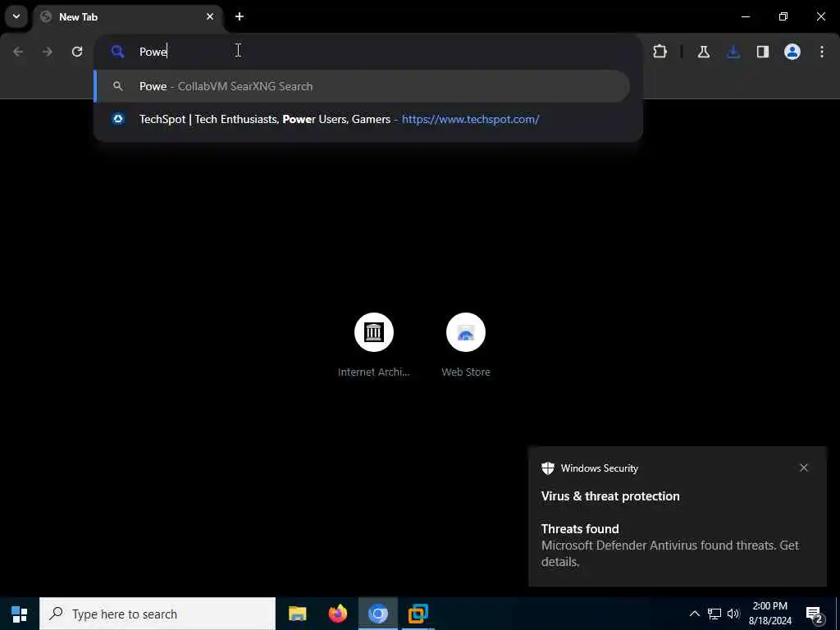The width and height of the screenshot is (840, 630).
Task: Minimize the browser window
Action: click(x=745, y=16)
